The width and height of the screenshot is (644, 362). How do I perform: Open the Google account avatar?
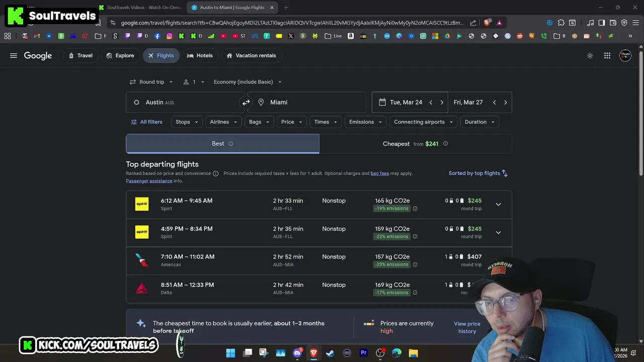coord(625,56)
